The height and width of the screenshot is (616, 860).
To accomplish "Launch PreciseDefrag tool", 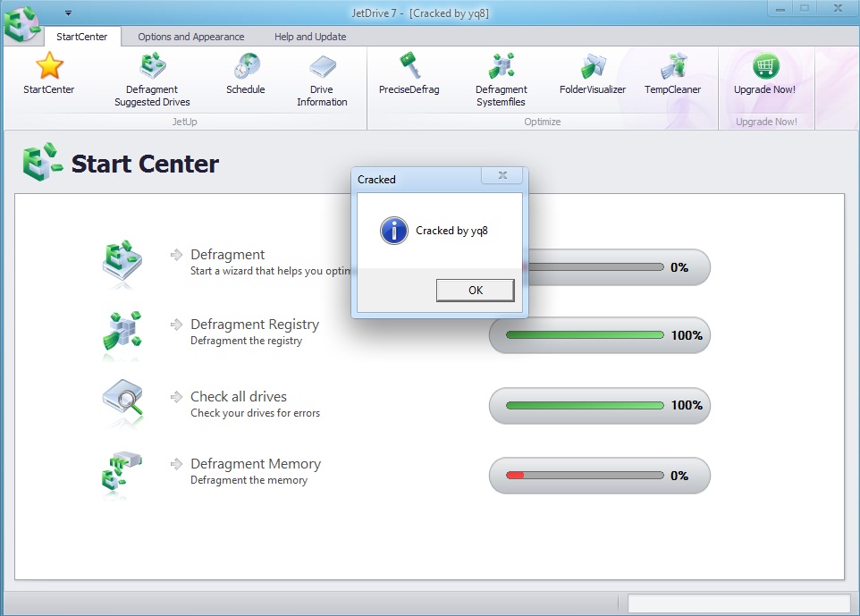I will (x=409, y=73).
